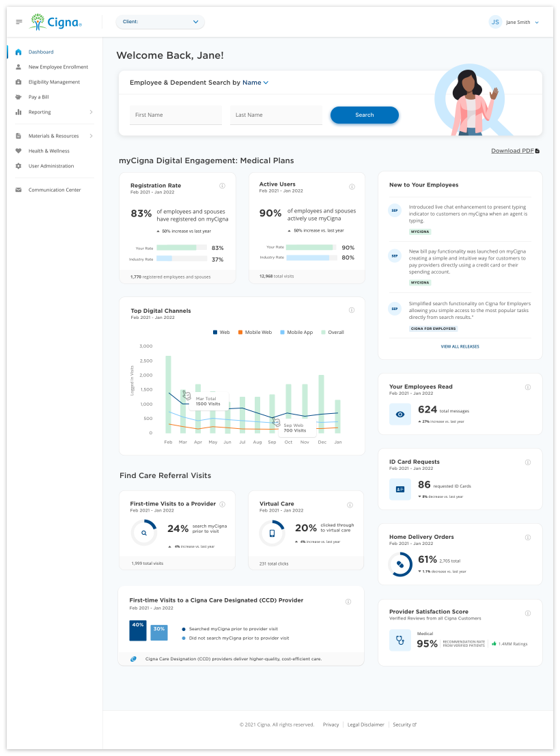Click the CIGNA FOR EMPLOYERS tag
This screenshot has width=560, height=756.
pos(433,328)
